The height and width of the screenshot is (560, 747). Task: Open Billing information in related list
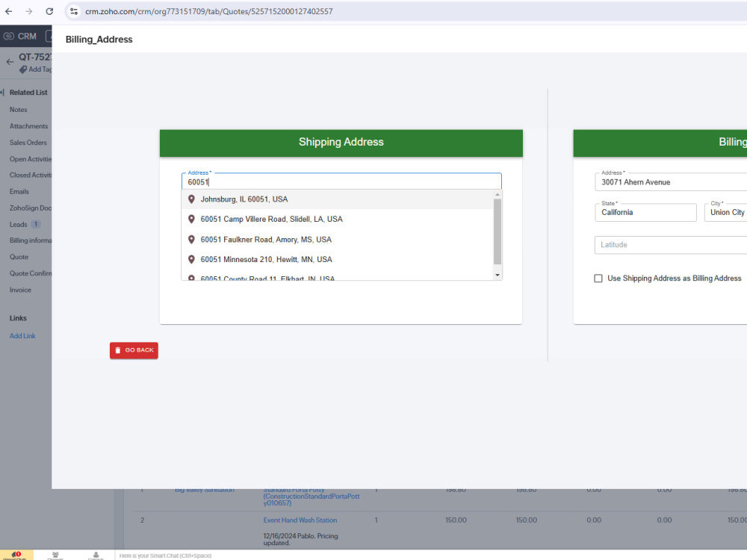(x=31, y=240)
